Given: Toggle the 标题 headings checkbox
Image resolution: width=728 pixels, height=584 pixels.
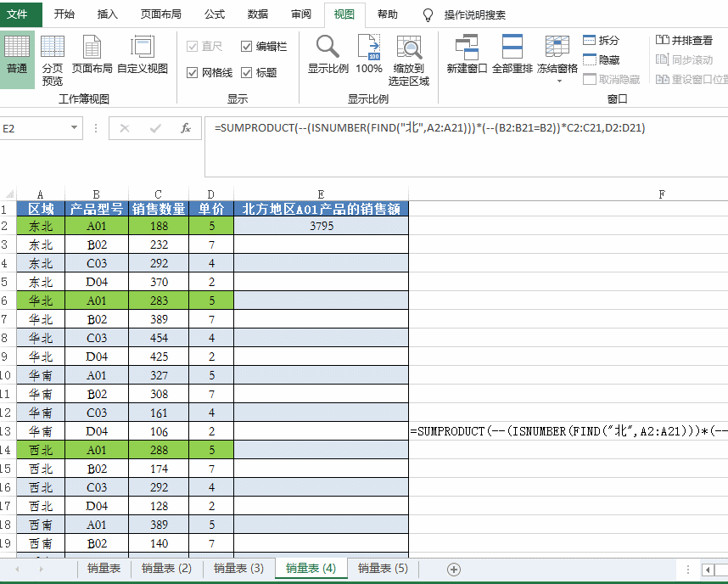Looking at the screenshot, I should [x=247, y=73].
